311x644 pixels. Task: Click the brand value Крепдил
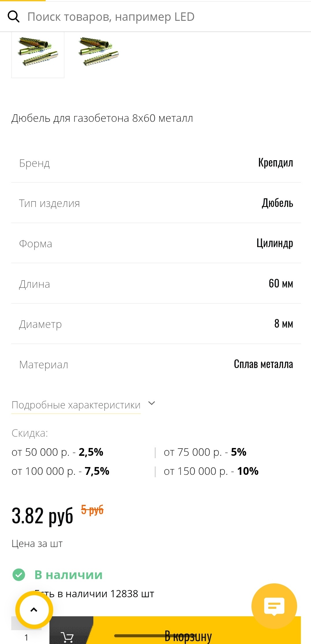275,163
